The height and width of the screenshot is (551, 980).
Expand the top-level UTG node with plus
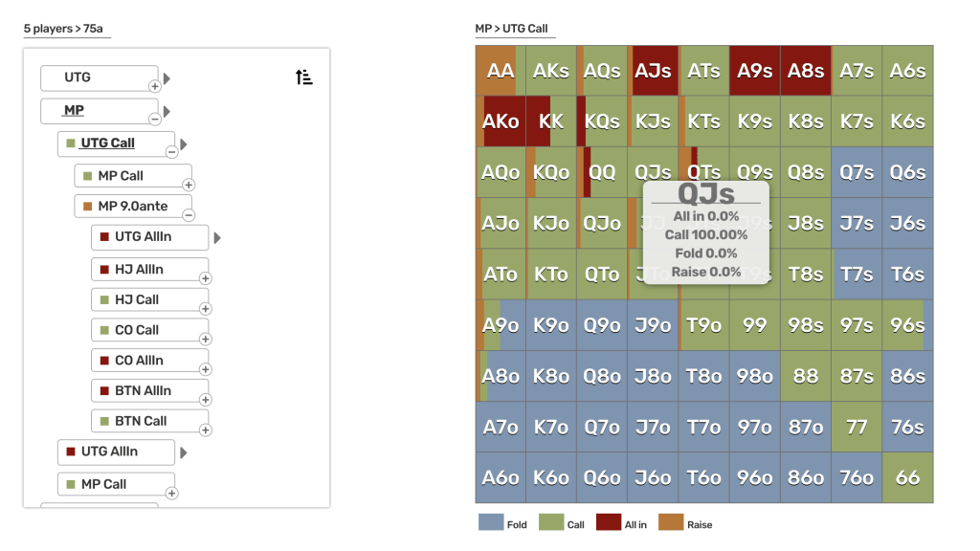154,86
